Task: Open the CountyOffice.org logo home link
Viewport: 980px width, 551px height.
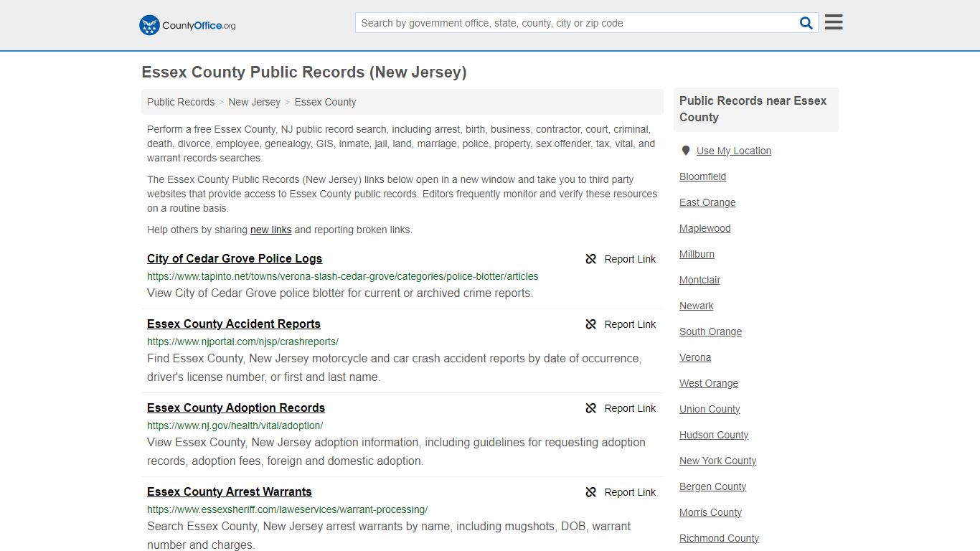Action: 187,25
